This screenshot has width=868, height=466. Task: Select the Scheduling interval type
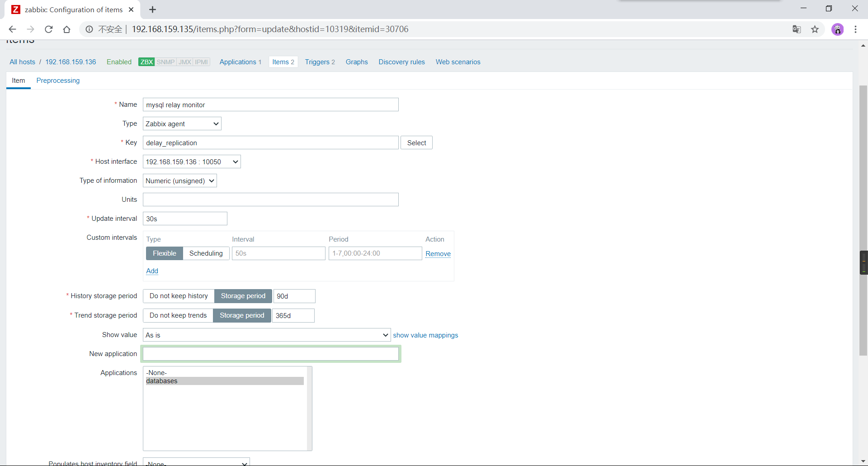tap(206, 253)
